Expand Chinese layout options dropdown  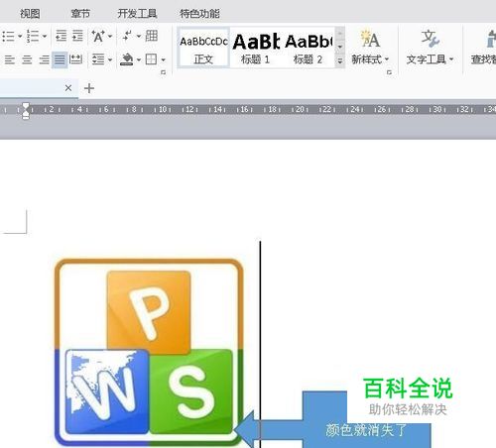point(110,36)
